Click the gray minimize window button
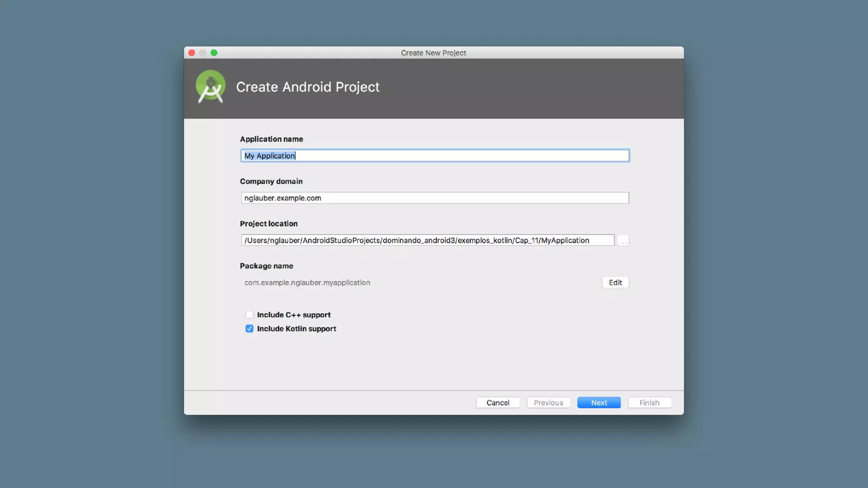The width and height of the screenshot is (868, 488). tap(203, 53)
